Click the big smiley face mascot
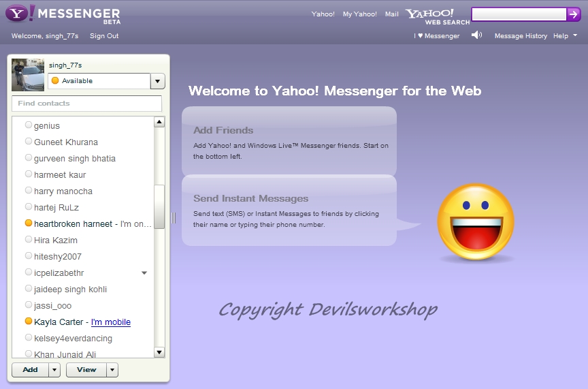The image size is (588, 389). point(475,222)
